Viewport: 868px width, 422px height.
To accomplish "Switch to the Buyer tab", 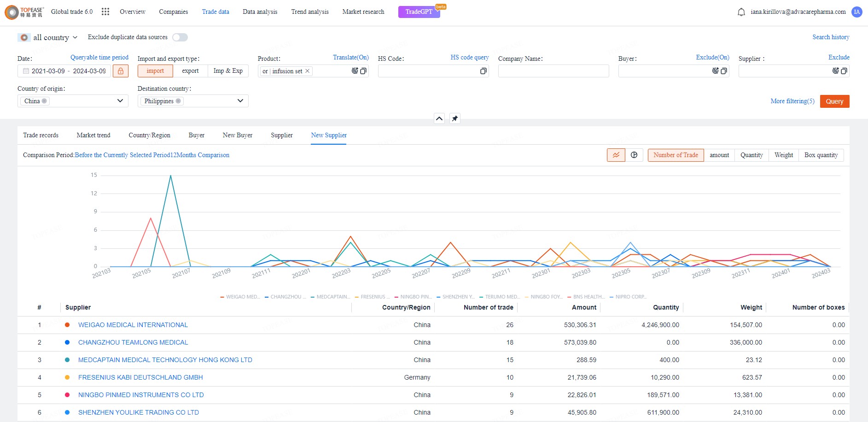I will pos(197,135).
